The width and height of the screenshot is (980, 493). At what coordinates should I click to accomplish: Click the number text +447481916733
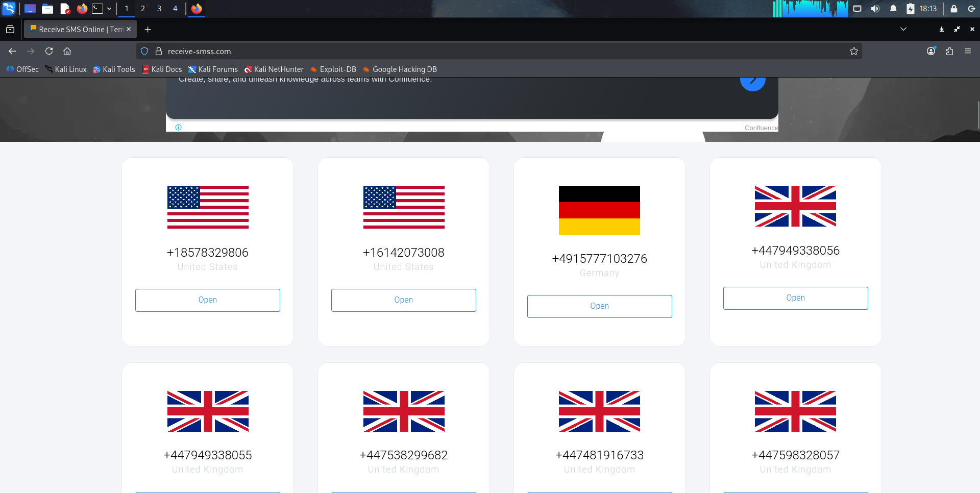click(600, 455)
